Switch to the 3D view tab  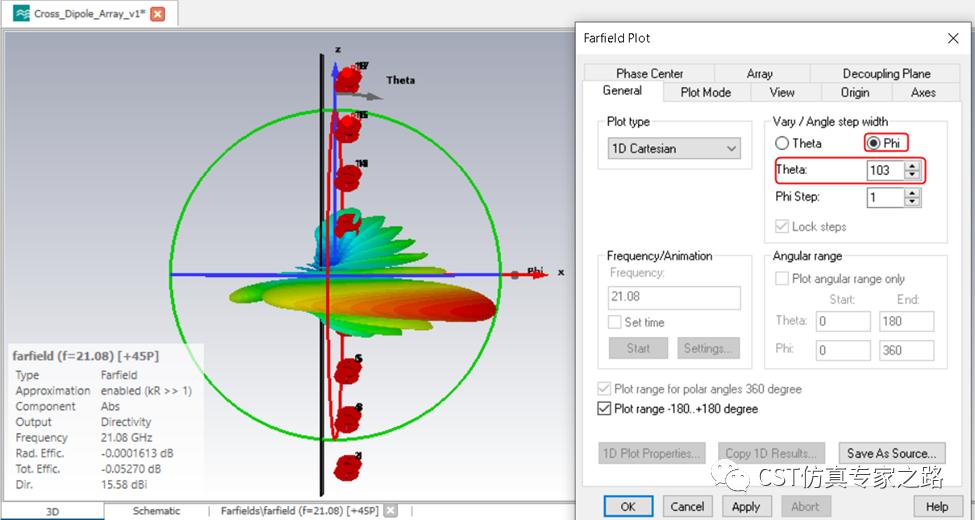pyautogui.click(x=52, y=511)
